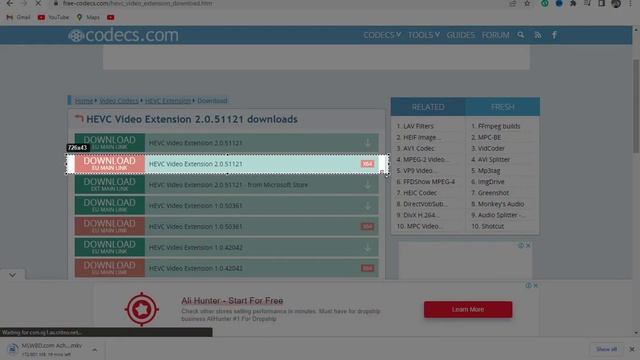Stop page loading with the X button
This screenshot has width=640, height=360.
[38, 3]
